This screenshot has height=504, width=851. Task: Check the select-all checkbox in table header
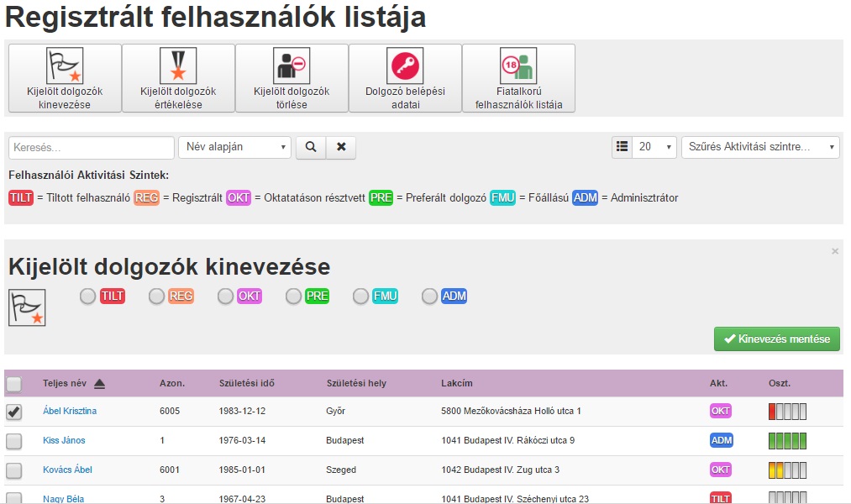click(13, 383)
